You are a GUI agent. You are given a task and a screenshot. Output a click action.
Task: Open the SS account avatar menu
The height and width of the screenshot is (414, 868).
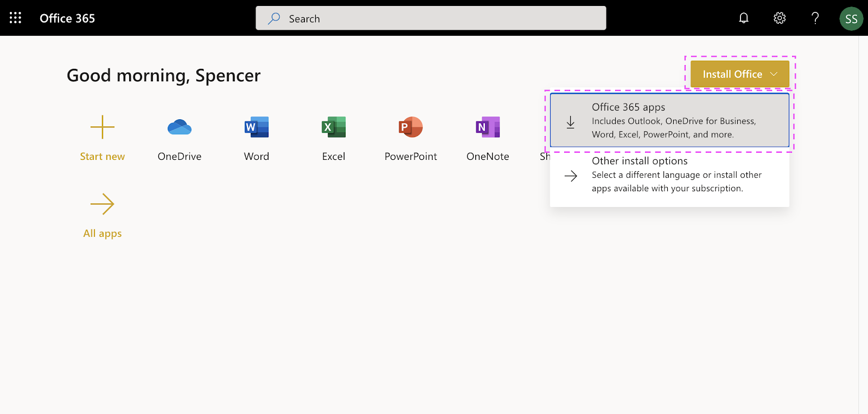pyautogui.click(x=851, y=19)
